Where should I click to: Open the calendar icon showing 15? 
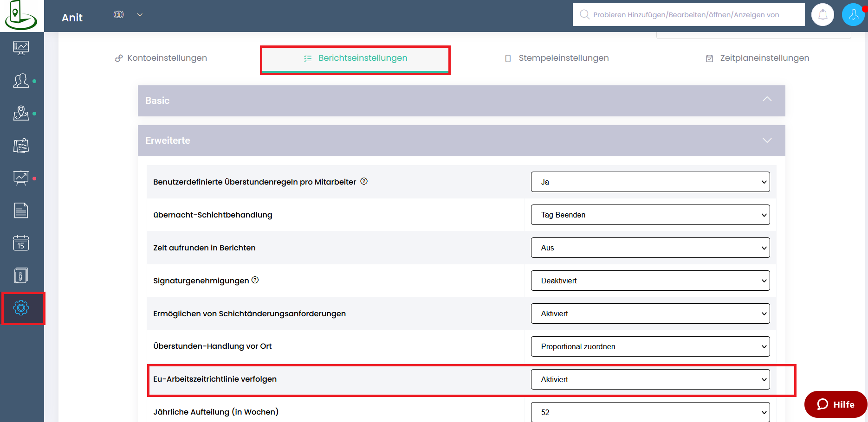pyautogui.click(x=21, y=243)
